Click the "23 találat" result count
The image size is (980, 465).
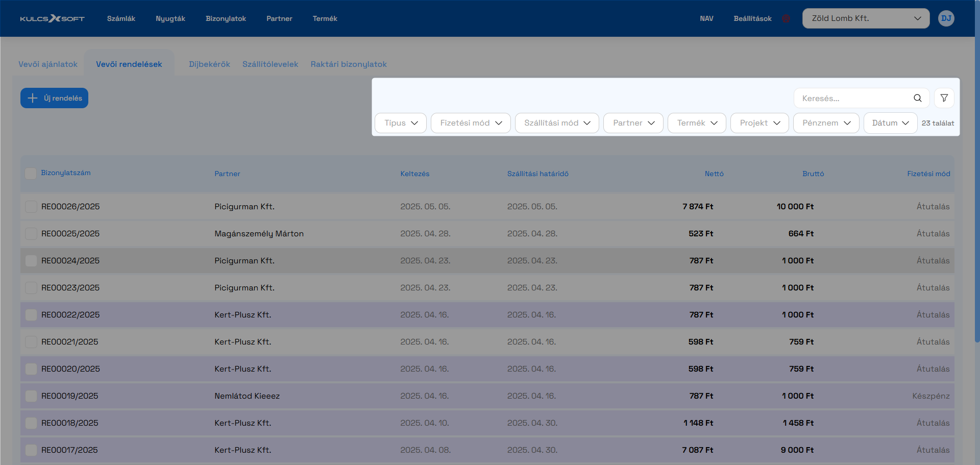(938, 123)
